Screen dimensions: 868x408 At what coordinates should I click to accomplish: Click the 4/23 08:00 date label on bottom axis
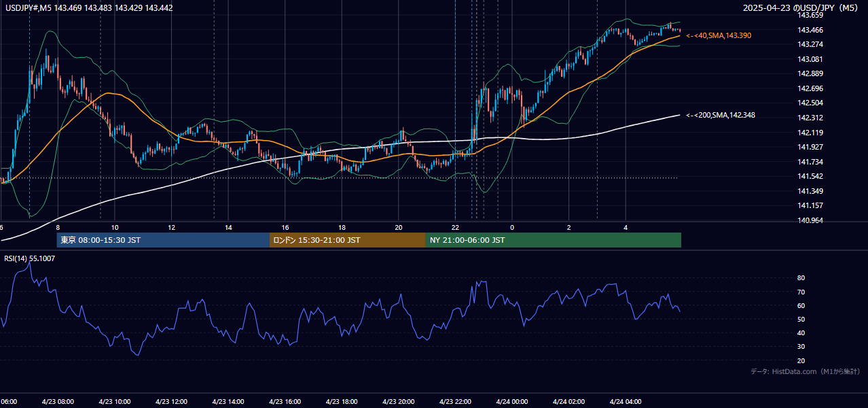pyautogui.click(x=57, y=402)
